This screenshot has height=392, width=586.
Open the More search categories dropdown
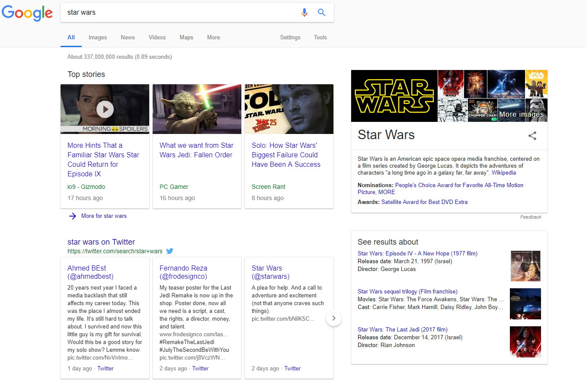(213, 38)
